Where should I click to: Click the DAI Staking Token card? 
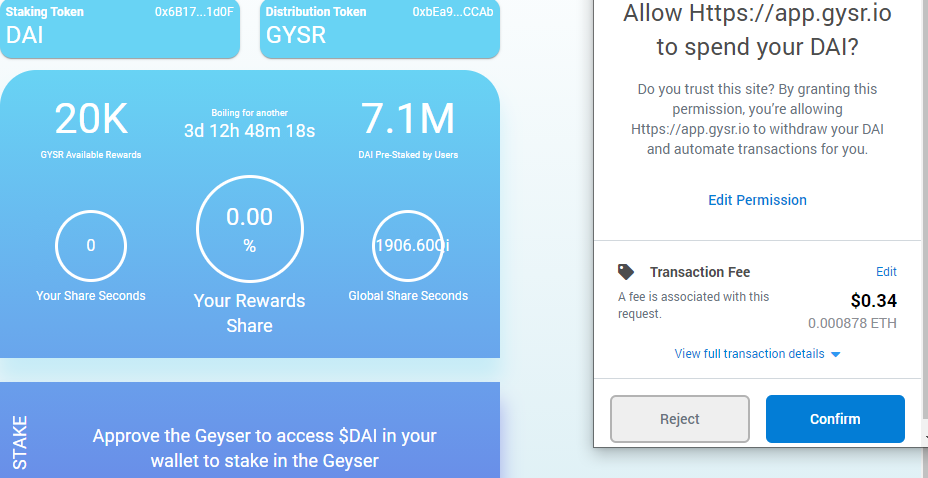(120, 28)
